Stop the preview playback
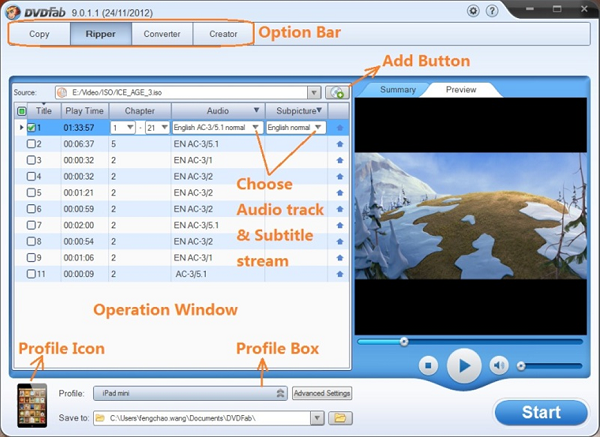Screen dimensions: 600x437 point(428,366)
